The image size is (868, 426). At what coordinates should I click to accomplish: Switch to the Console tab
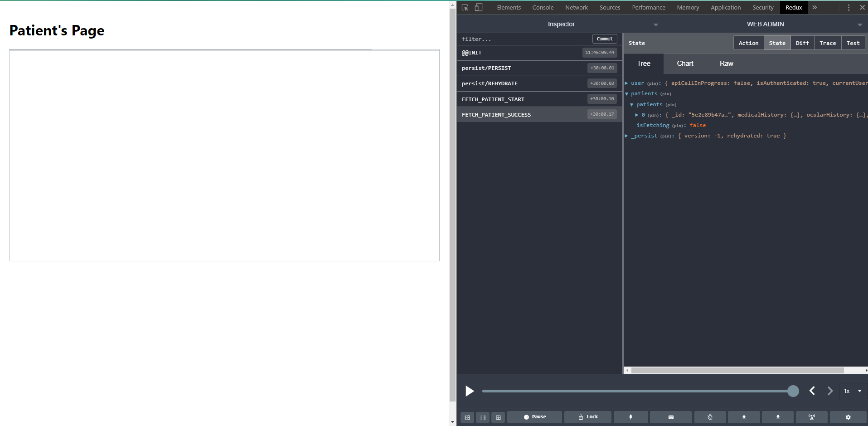[543, 8]
